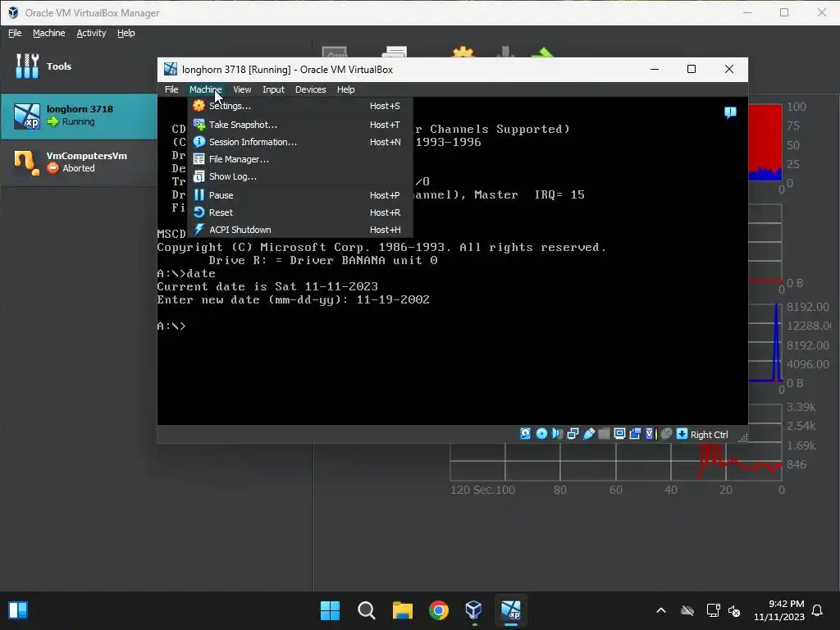
Task: Click the recording status bar icon
Action: pyautogui.click(x=636, y=434)
